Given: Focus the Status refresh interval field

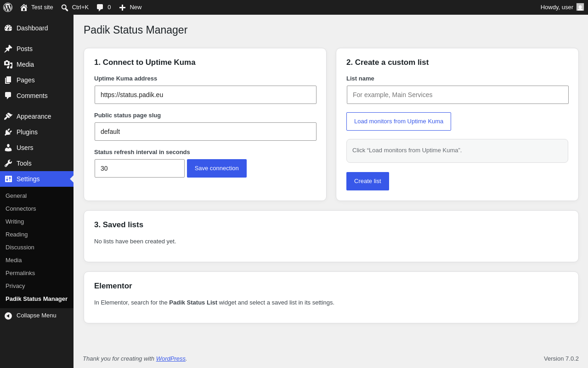Looking at the screenshot, I should (x=140, y=168).
